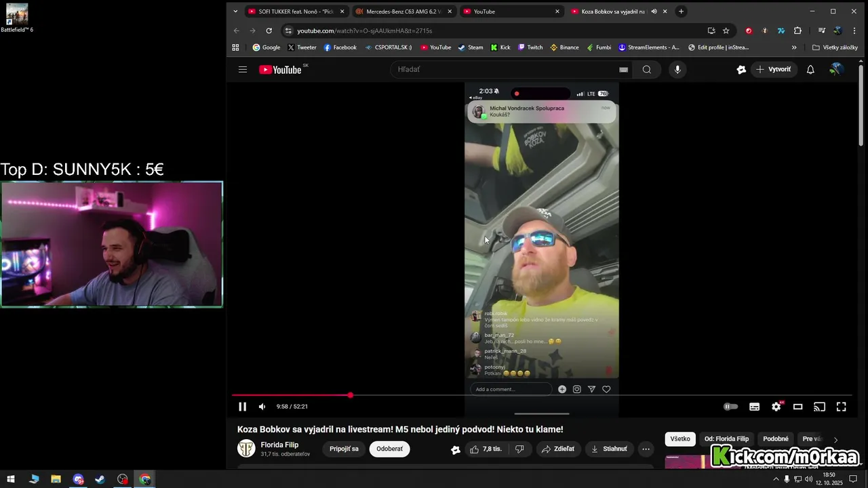Open the Twitch bookmark

click(x=530, y=47)
